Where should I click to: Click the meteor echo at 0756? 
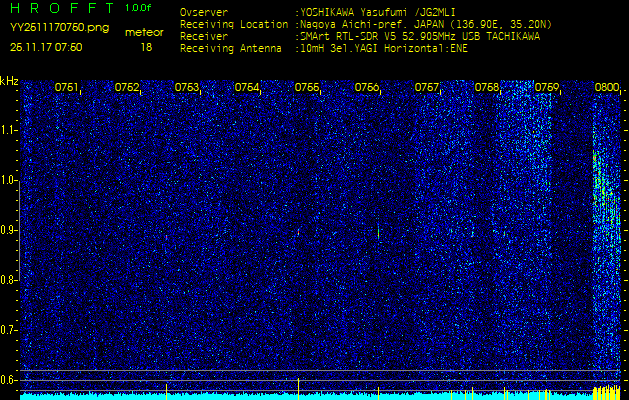[x=378, y=233]
